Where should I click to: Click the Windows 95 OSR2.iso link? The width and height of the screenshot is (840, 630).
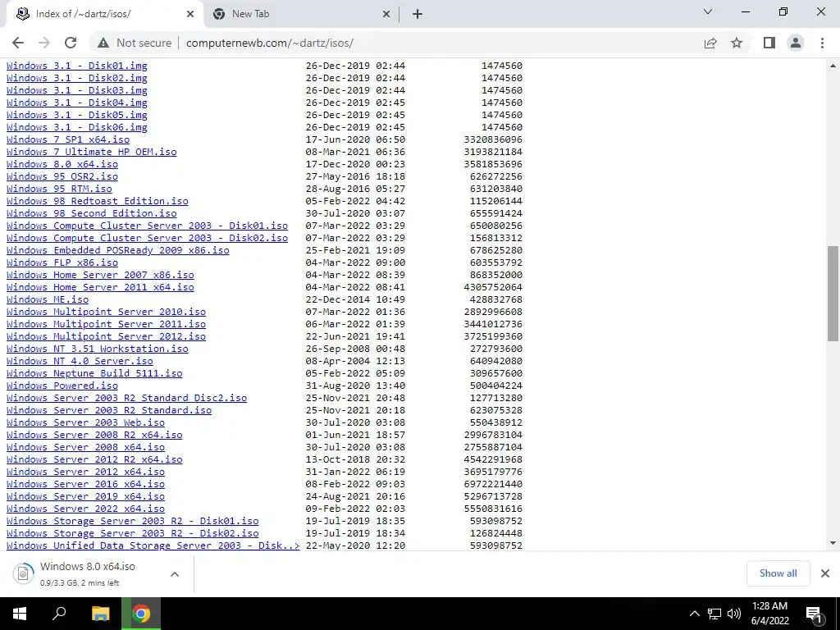[x=62, y=177]
